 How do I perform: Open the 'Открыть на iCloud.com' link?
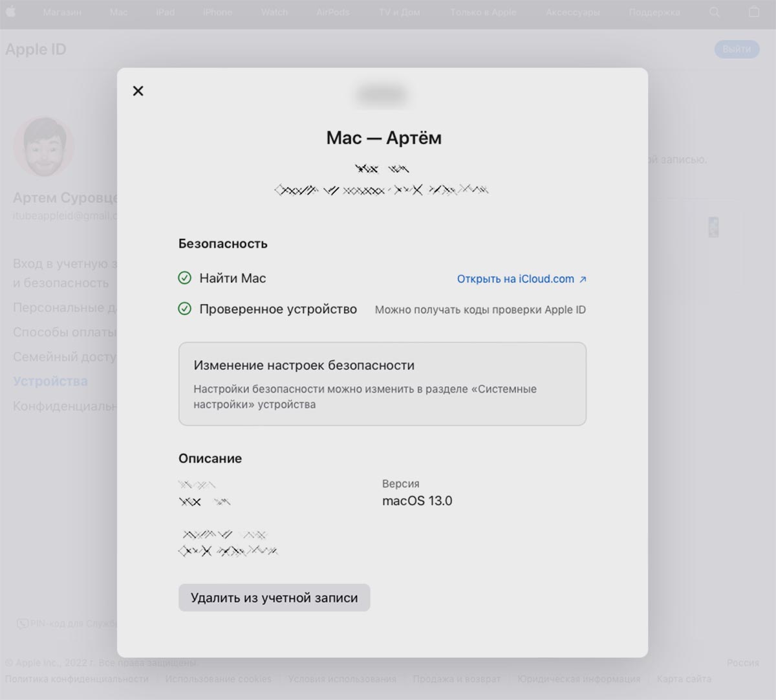[521, 279]
